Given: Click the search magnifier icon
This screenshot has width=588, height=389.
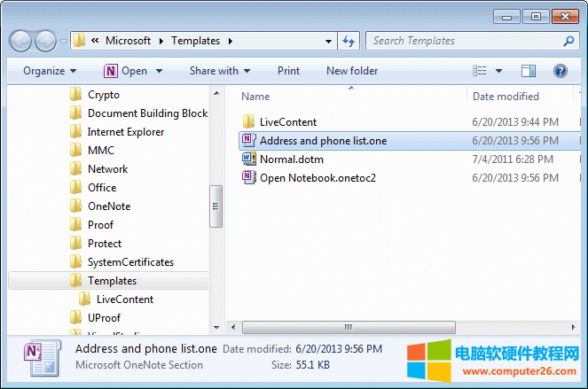Looking at the screenshot, I should click(x=568, y=41).
